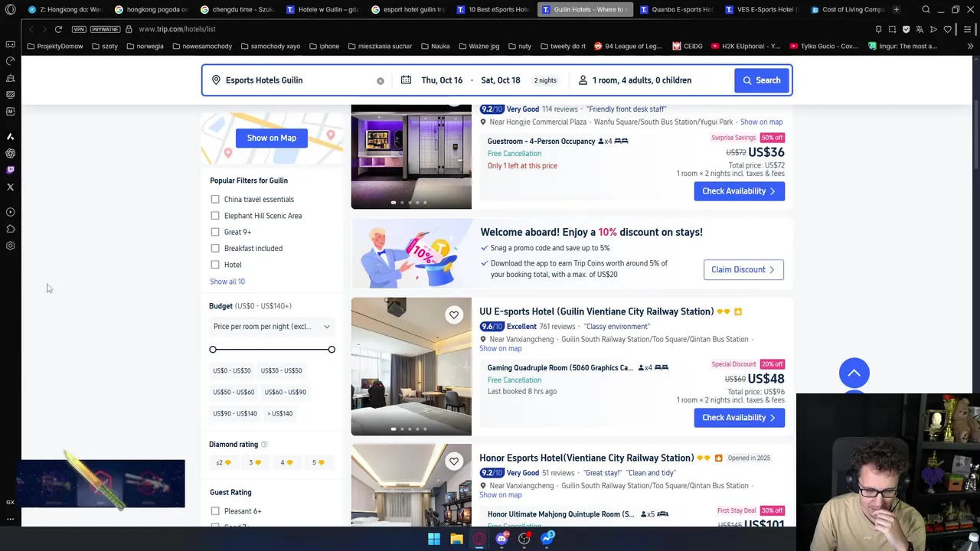Switch to VES E-Sports Hotel tab
Screen dimensions: 980x551
pyautogui.click(x=761, y=9)
